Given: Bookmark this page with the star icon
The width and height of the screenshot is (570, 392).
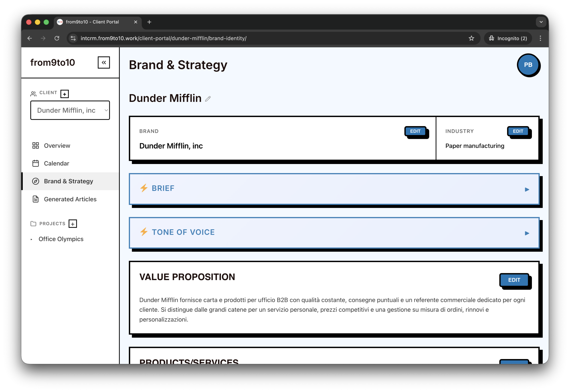Looking at the screenshot, I should coord(471,38).
